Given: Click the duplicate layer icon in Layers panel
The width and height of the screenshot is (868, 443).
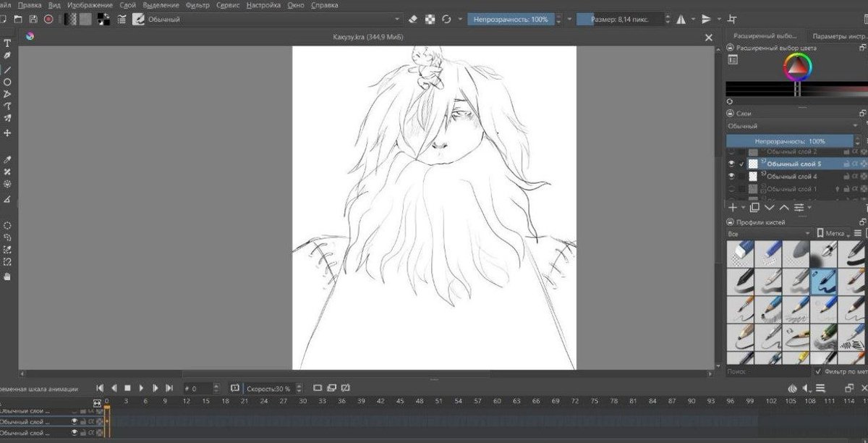Looking at the screenshot, I should pyautogui.click(x=754, y=207).
